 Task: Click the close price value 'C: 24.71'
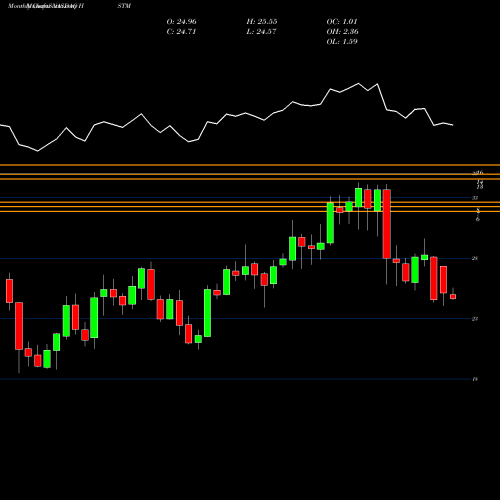(x=181, y=32)
